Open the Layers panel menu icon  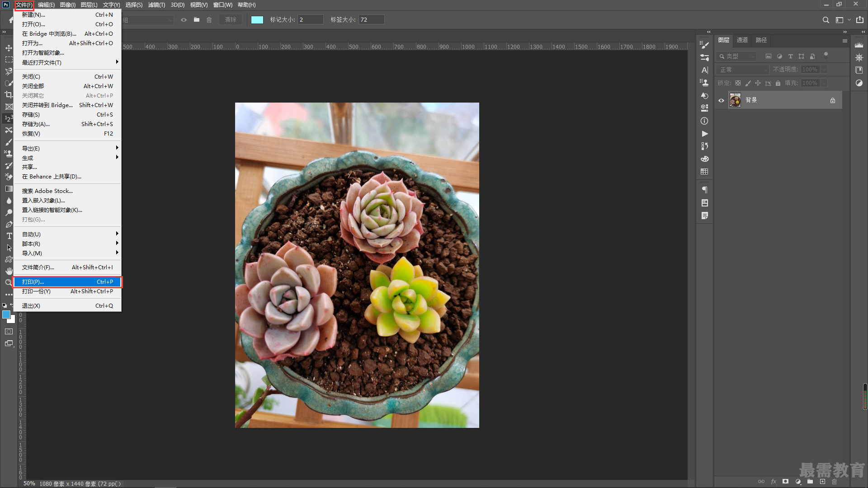coord(844,41)
